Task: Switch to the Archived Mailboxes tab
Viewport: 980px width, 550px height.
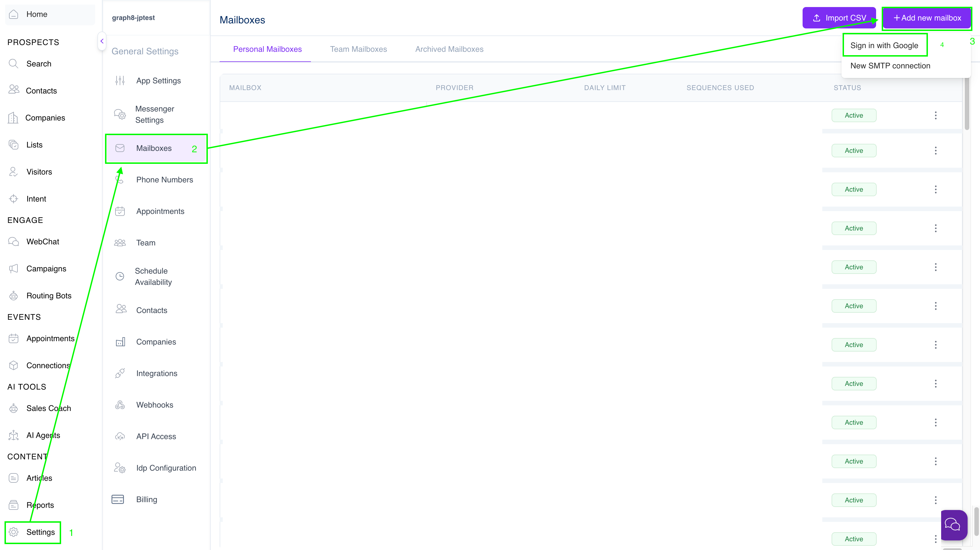Action: 449,49
